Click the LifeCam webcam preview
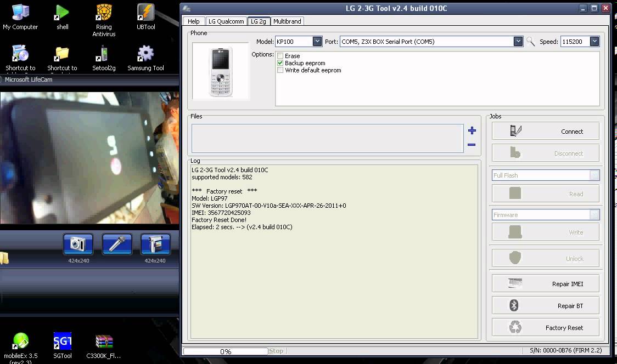The height and width of the screenshot is (364, 617). 89,158
